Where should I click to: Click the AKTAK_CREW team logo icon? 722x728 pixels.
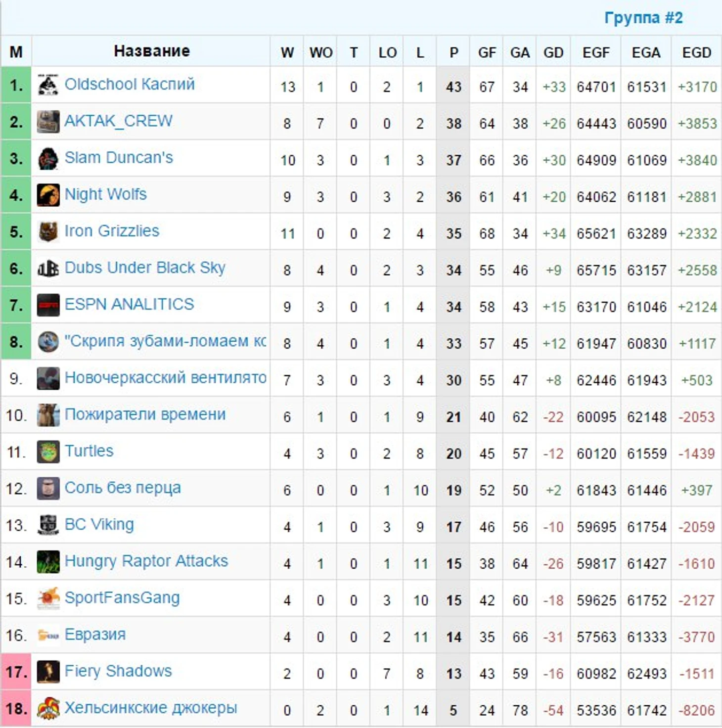coord(48,122)
